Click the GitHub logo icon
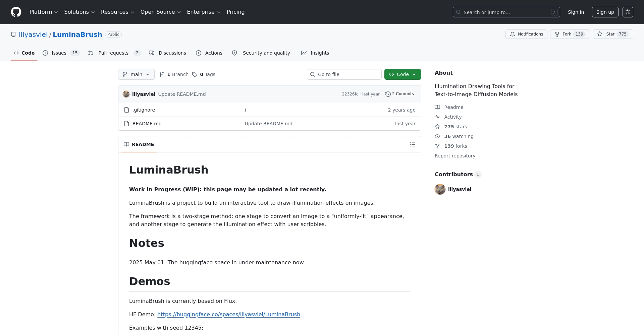The height and width of the screenshot is (335, 644). (16, 12)
